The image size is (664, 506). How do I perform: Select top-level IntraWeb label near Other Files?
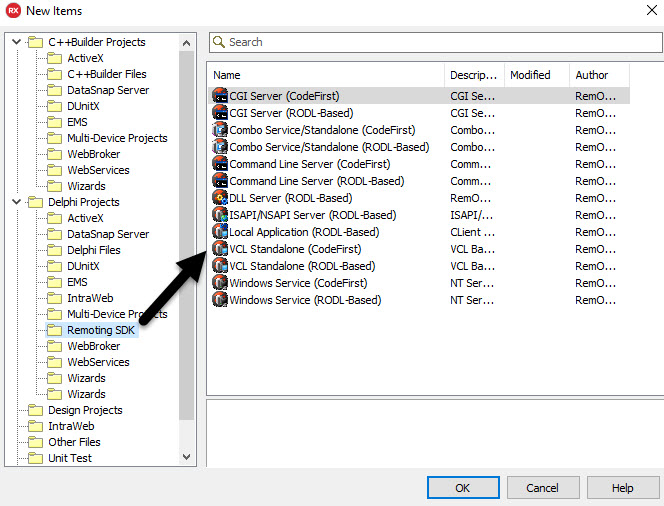[x=71, y=426]
